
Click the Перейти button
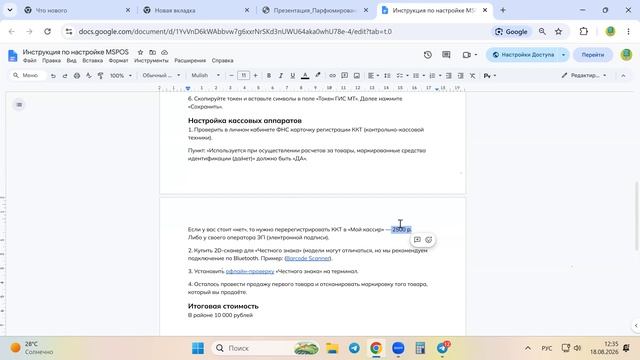coord(593,55)
